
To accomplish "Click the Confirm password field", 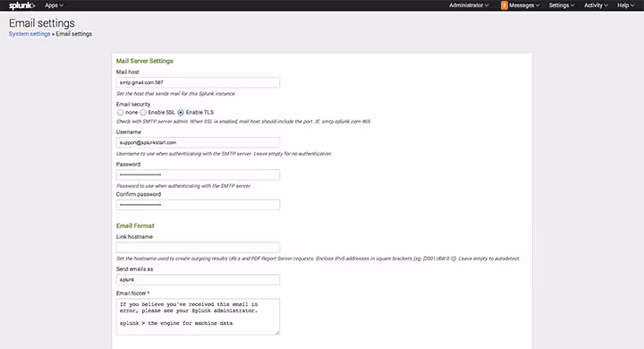I will tap(198, 205).
